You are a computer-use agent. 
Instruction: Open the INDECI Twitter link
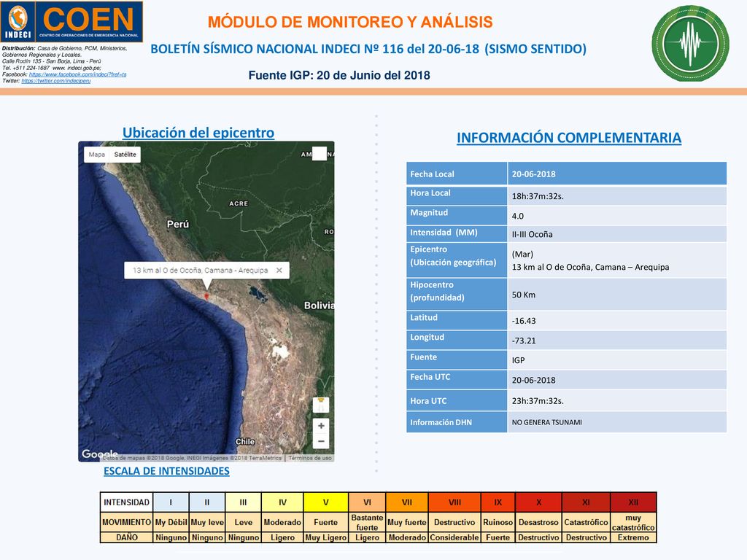[55, 81]
